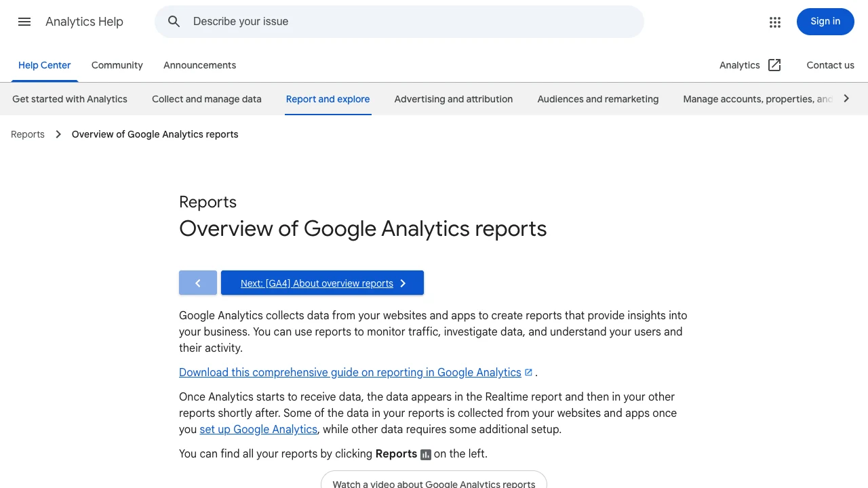
Task: Select Collect and manage data topic
Action: 207,99
